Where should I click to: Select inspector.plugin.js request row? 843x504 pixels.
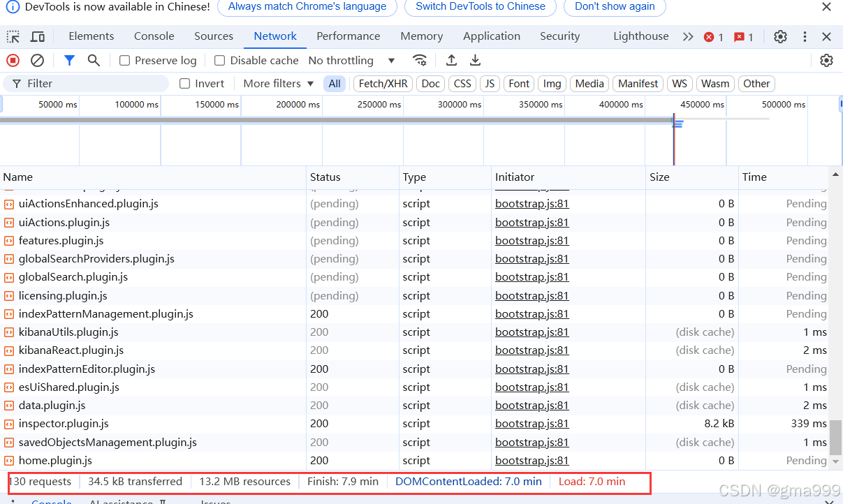click(x=415, y=424)
